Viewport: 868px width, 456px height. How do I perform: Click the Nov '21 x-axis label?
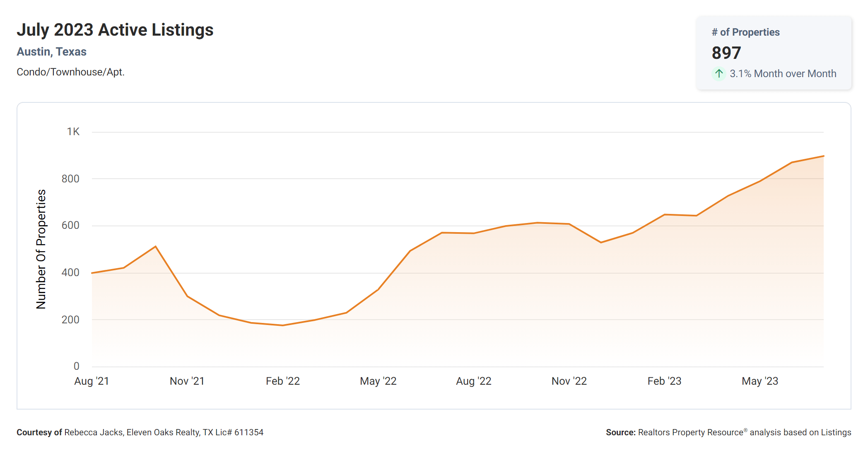(x=187, y=381)
